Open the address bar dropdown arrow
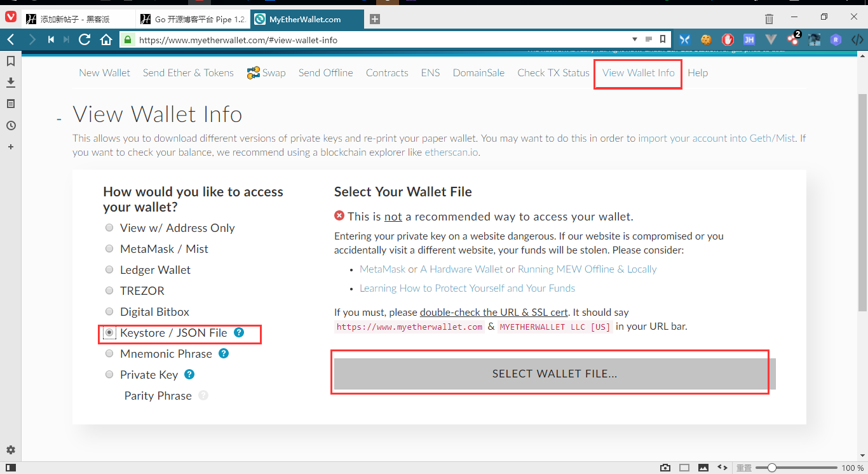 pos(634,39)
